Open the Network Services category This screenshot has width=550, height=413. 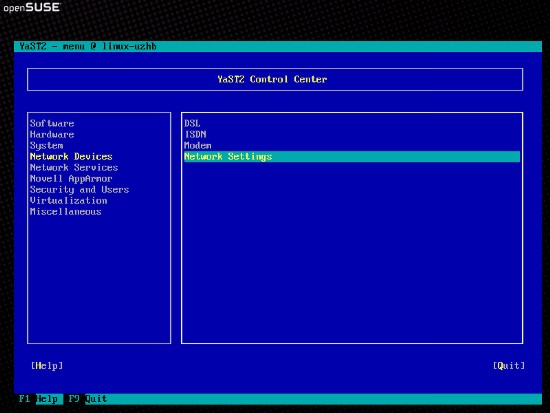(x=74, y=168)
